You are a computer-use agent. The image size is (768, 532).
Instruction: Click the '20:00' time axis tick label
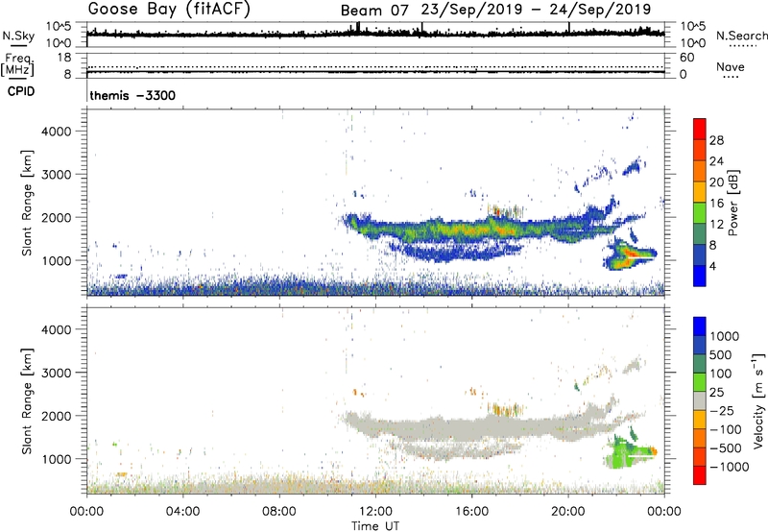coord(568,512)
